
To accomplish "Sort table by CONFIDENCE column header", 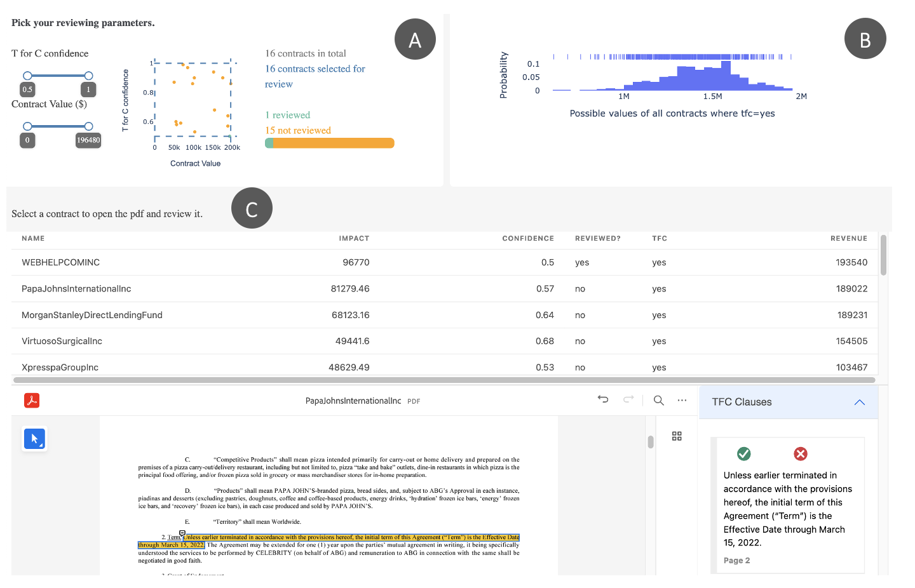I will (x=528, y=238).
